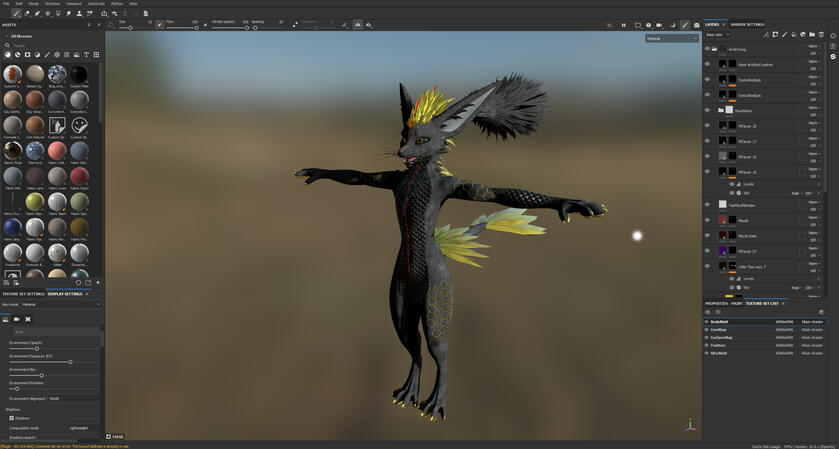Image resolution: width=839 pixels, height=449 pixels.
Task: Hide the Fill layer 18 layer
Action: click(x=707, y=126)
